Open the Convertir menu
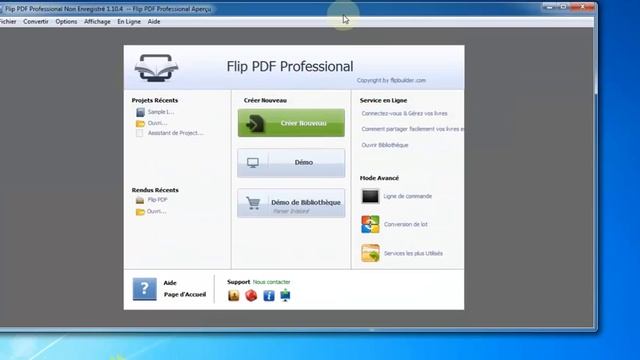Image resolution: width=640 pixels, height=360 pixels. point(36,22)
